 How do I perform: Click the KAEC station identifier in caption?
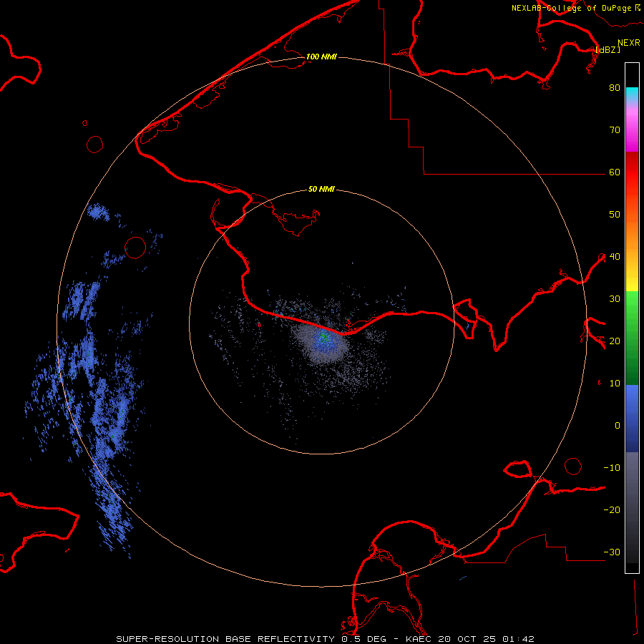(x=419, y=639)
